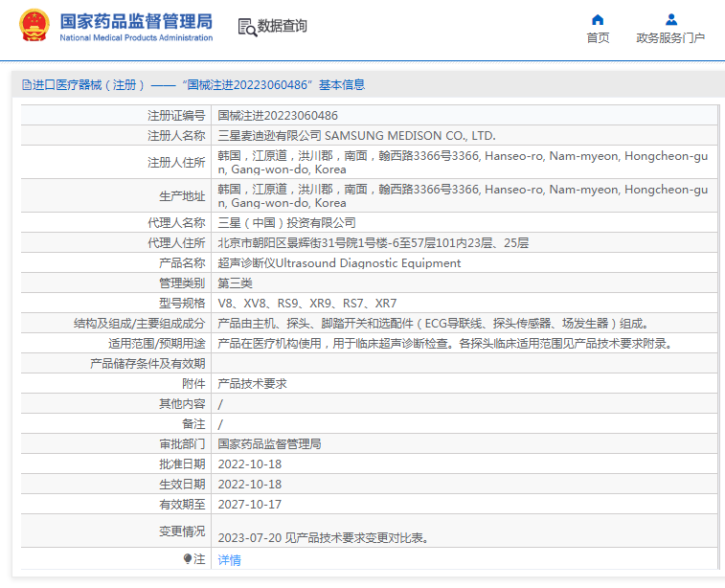Click the 有效期至 label
Viewport: 725px width, 588px height.
coord(182,505)
